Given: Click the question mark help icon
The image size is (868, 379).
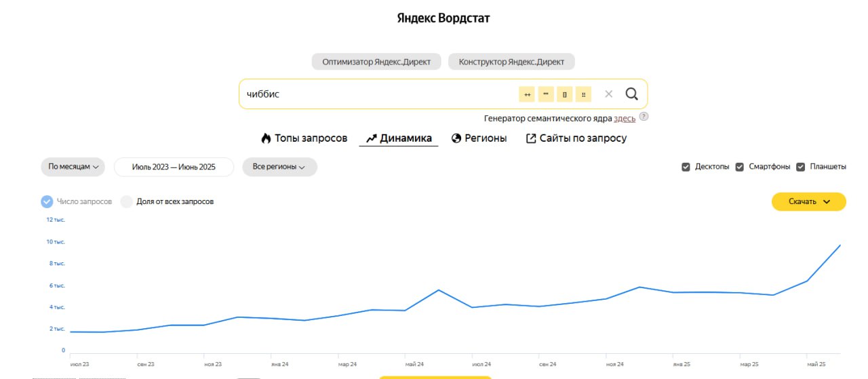Looking at the screenshot, I should 644,117.
